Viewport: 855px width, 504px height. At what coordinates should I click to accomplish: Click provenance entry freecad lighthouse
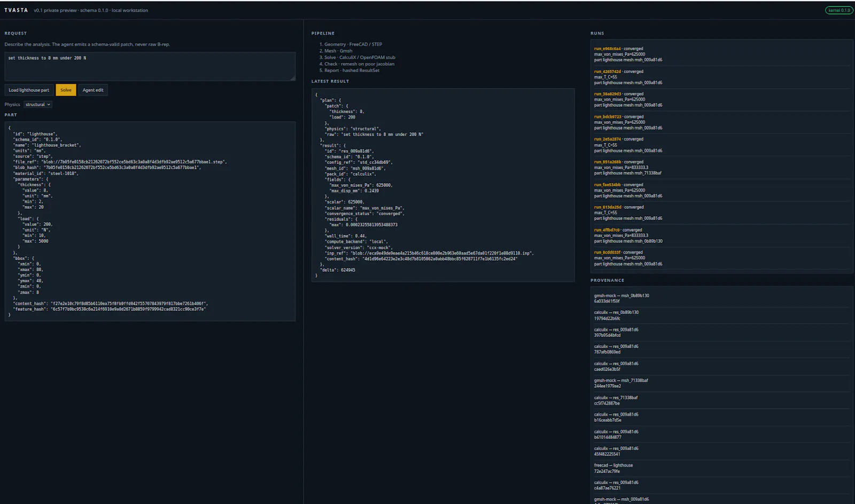tap(613, 465)
